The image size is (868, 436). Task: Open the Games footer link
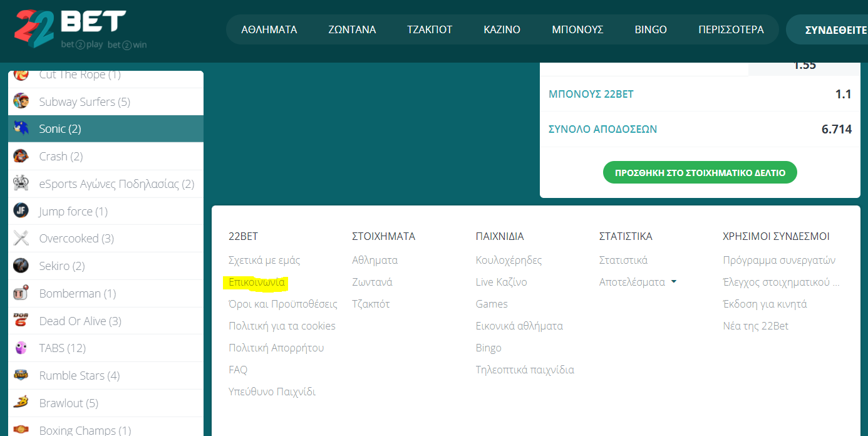[x=492, y=304]
